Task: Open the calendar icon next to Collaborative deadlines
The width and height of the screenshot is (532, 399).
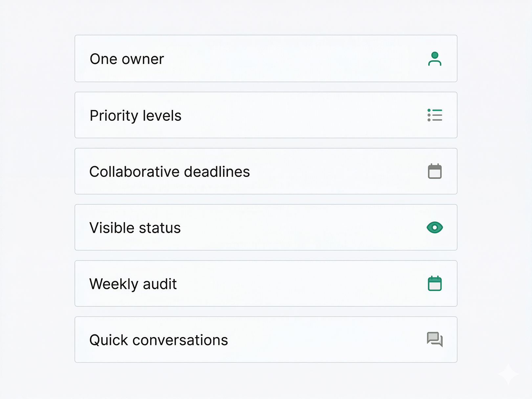Action: (x=435, y=171)
